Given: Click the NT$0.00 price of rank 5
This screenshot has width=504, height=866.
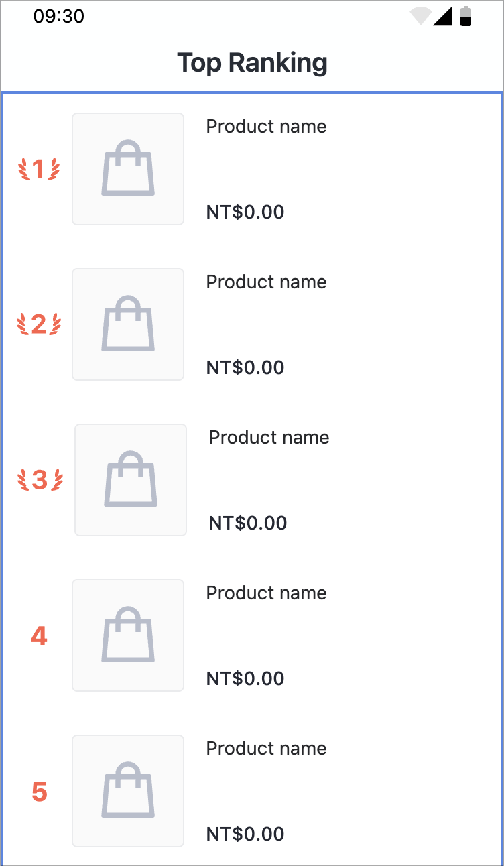Looking at the screenshot, I should click(245, 834).
